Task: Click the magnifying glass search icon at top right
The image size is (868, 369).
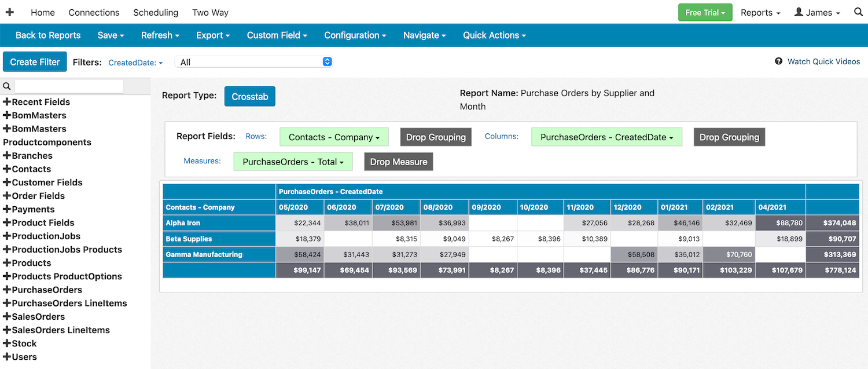Action: (858, 12)
